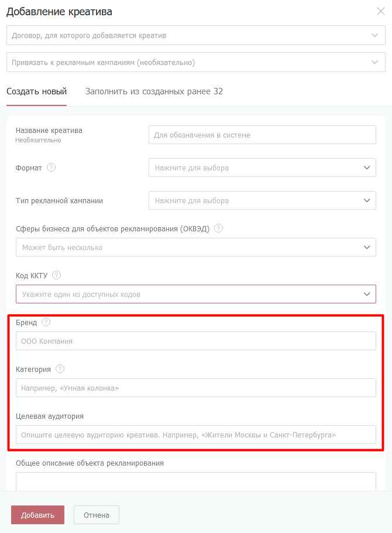The image size is (392, 533).
Task: Open the Формат dropdown list
Action: (262, 168)
